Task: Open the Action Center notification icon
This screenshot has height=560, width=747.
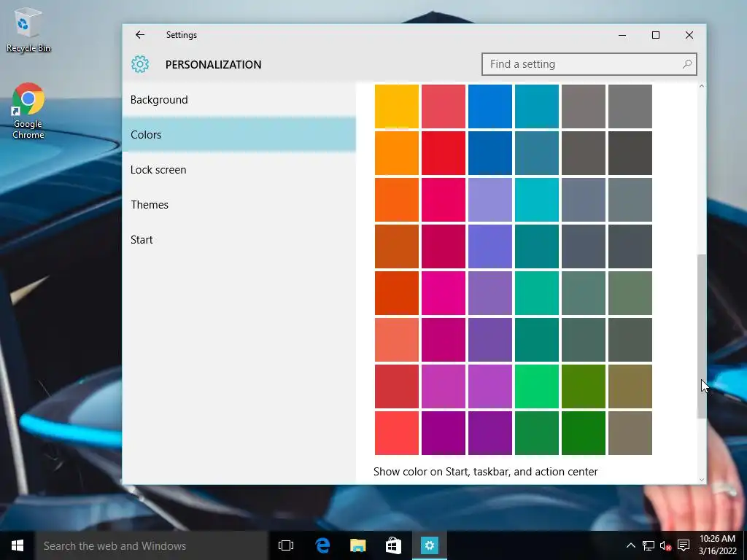Action: point(684,545)
